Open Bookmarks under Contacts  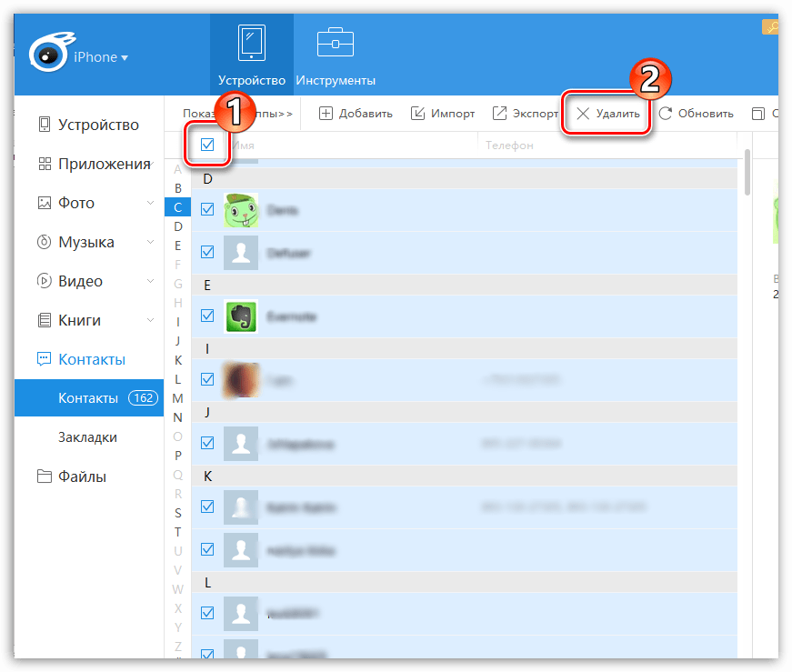(x=87, y=437)
